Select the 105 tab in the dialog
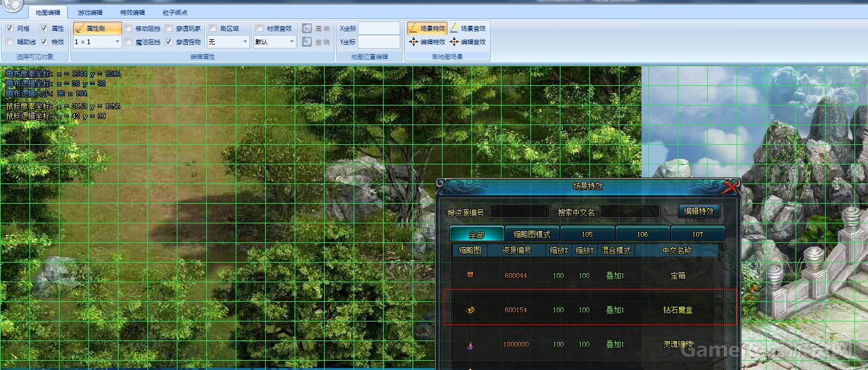868x370 pixels. [x=587, y=234]
